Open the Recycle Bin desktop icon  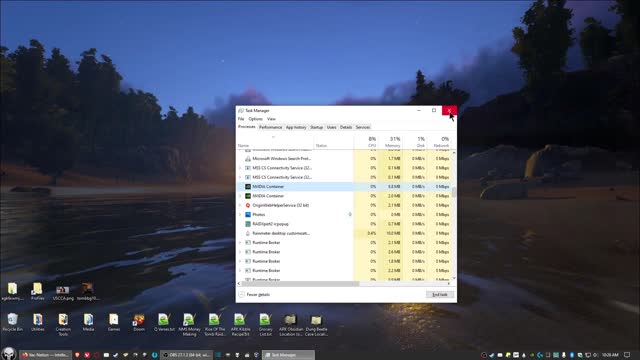[13, 322]
